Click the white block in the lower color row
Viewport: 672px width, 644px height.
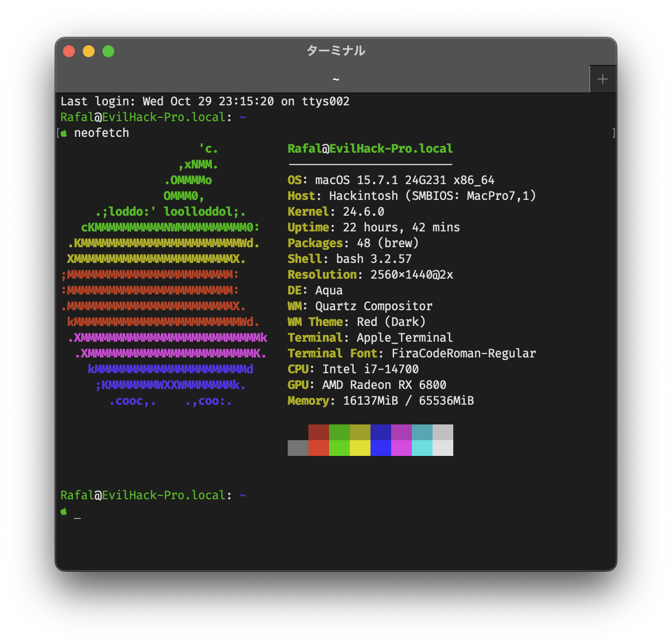[x=443, y=448]
